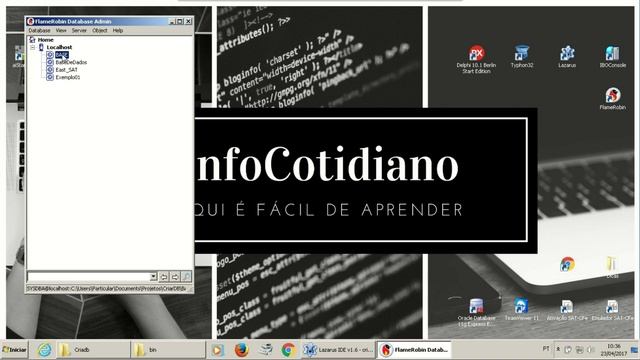Screen dimensions: 640x360
Task: Open the Lazarus desktop shortcut
Action: pyautogui.click(x=567, y=57)
